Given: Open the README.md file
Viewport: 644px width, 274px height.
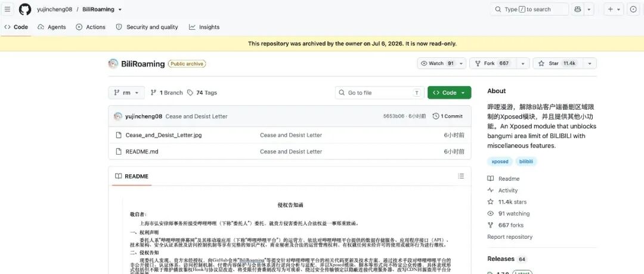Looking at the screenshot, I should click(x=142, y=152).
